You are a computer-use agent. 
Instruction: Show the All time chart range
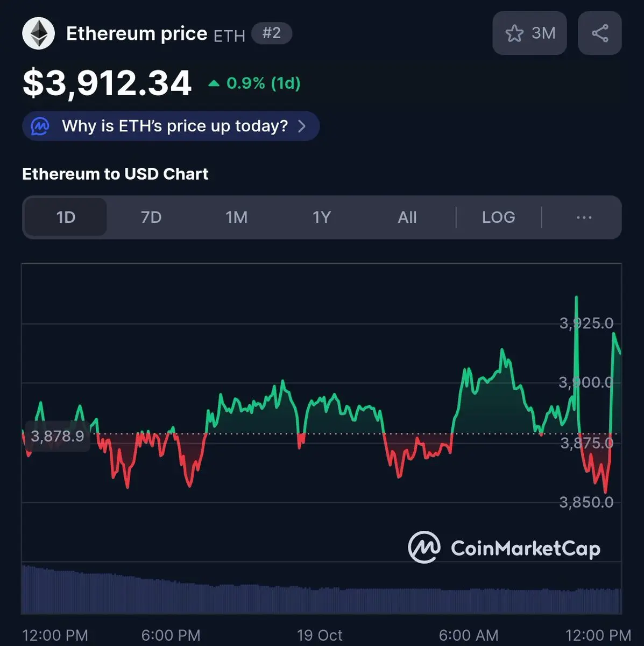point(407,217)
